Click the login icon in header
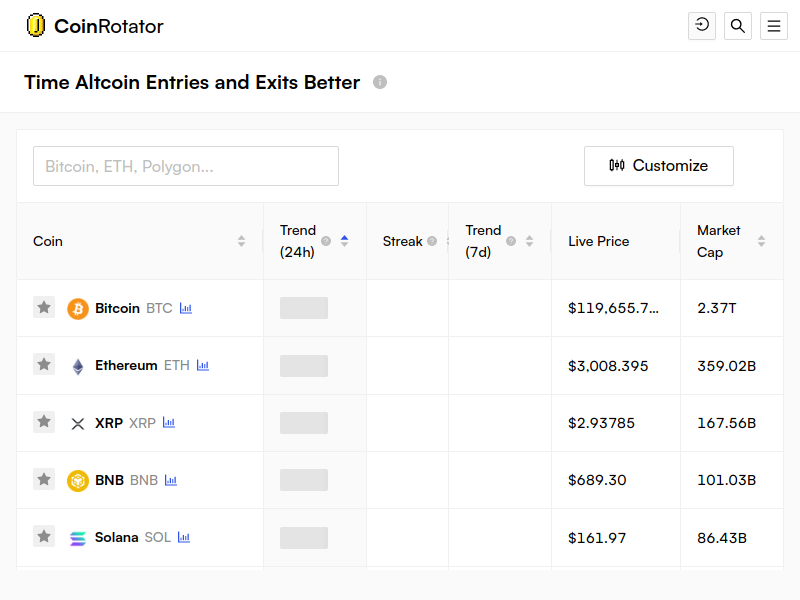Viewport: 800px width, 600px height. pos(702,26)
